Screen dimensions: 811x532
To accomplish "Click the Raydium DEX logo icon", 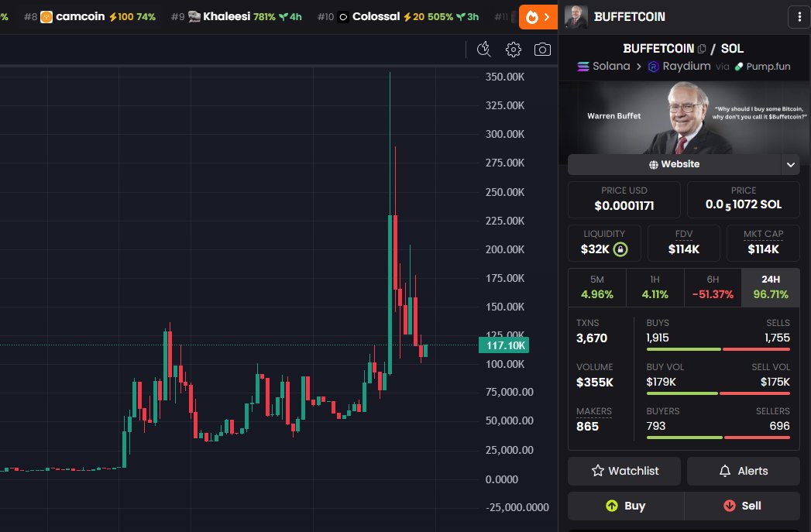I will tap(653, 67).
